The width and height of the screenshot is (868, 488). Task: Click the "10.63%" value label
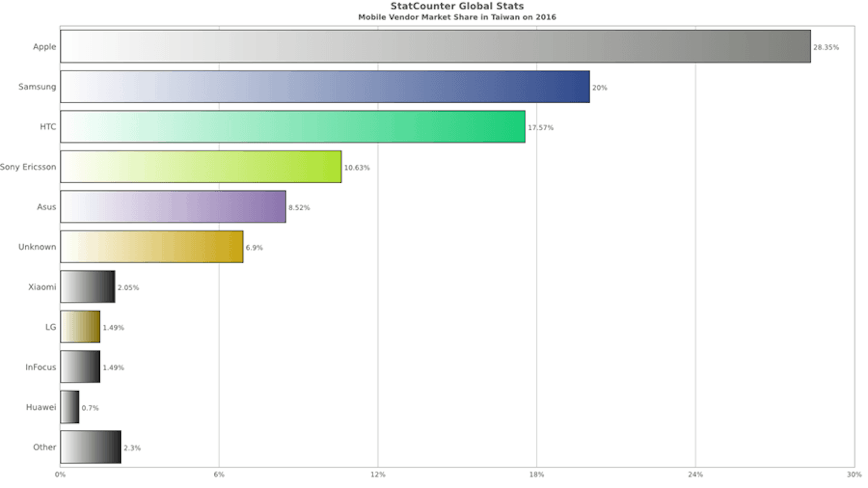357,167
